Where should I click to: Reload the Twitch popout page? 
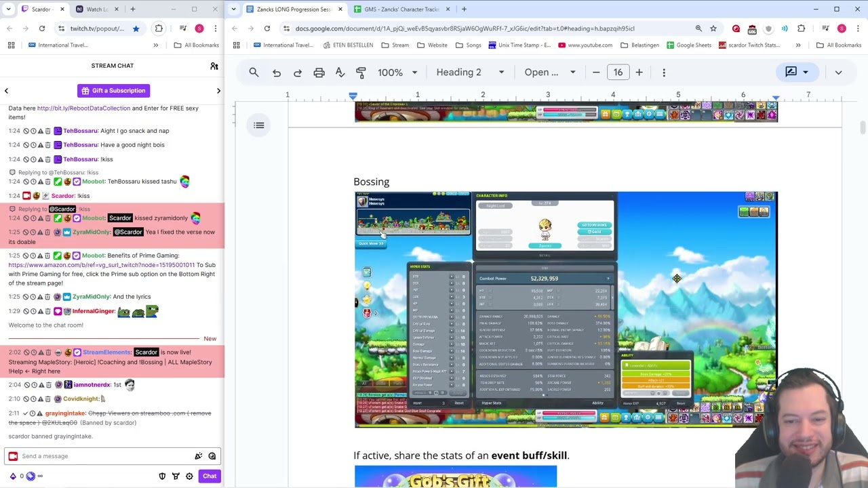(x=42, y=28)
